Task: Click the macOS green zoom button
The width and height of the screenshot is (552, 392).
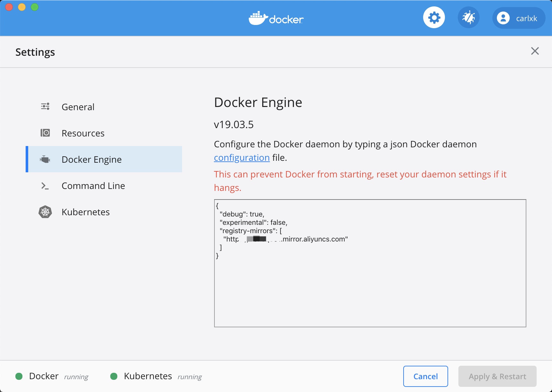Action: coord(35,7)
